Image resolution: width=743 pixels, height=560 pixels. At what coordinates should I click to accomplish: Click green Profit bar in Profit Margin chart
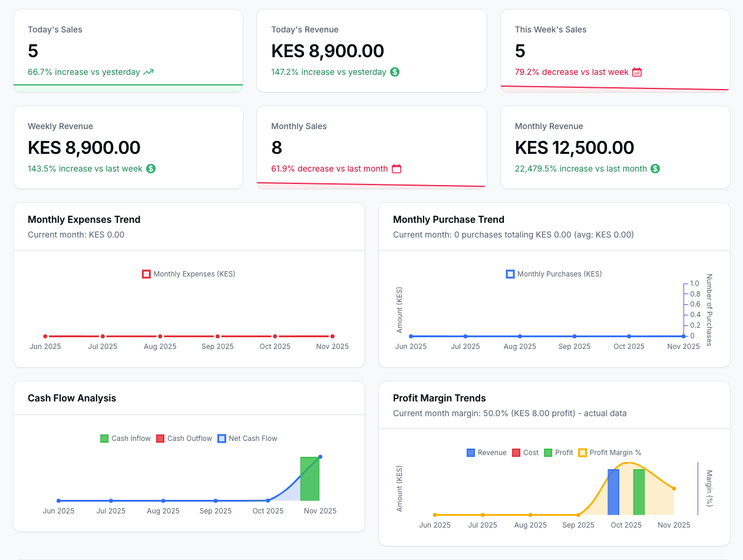pos(639,492)
